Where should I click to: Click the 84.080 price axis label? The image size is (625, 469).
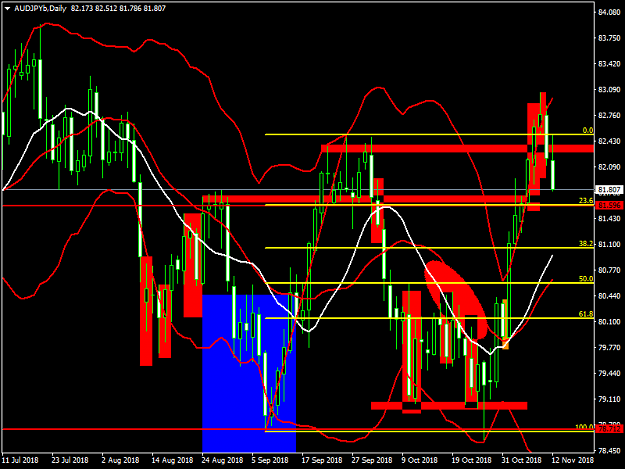coord(609,12)
